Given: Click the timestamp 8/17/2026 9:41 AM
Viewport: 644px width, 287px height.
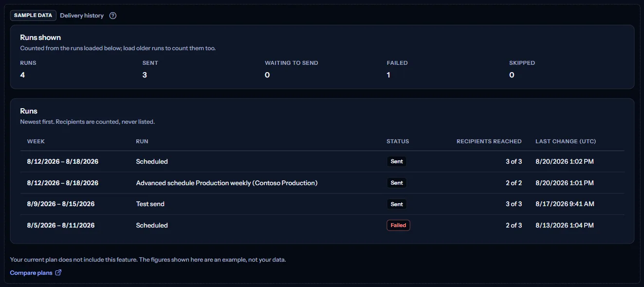Looking at the screenshot, I should pyautogui.click(x=565, y=204).
